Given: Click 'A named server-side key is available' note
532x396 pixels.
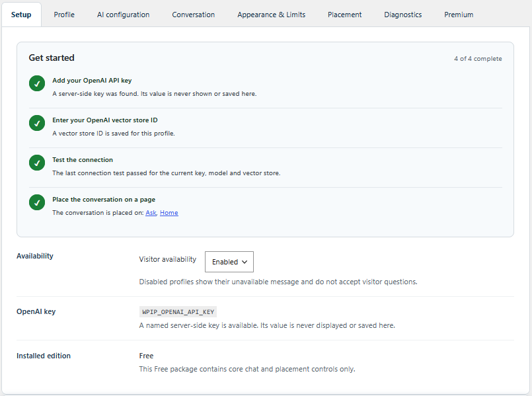Looking at the screenshot, I should click(x=267, y=325).
